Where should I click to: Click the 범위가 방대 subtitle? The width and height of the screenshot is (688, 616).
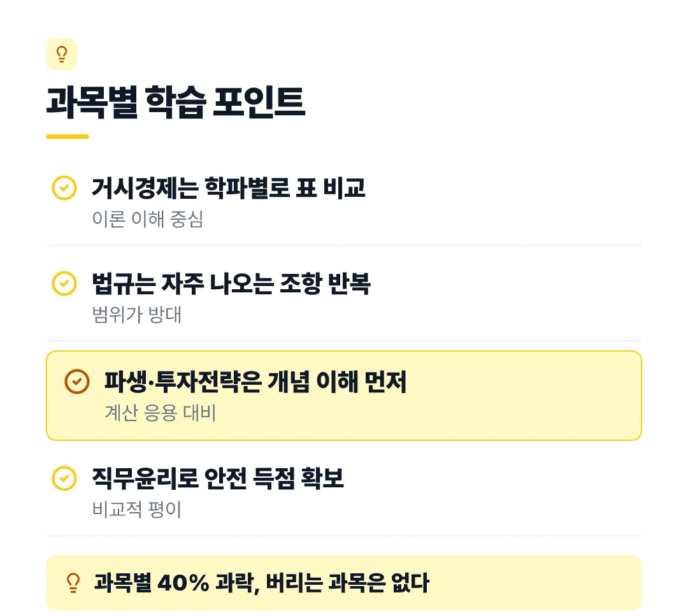[x=137, y=315]
